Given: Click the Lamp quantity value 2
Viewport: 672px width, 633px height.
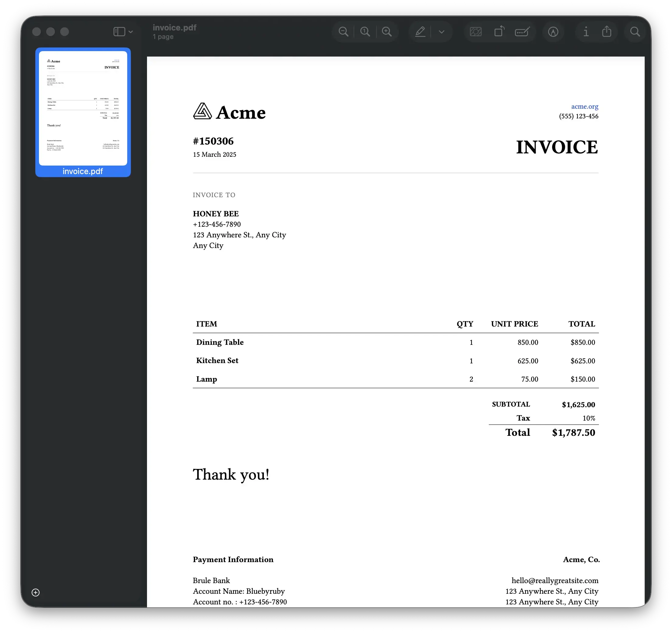Looking at the screenshot, I should tap(471, 379).
